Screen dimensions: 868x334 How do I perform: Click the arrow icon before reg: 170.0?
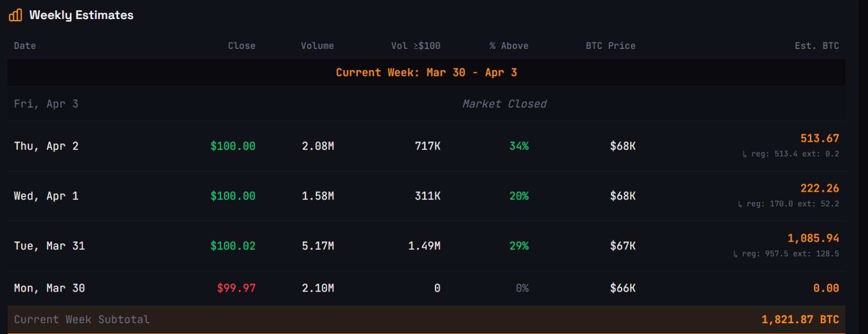click(x=739, y=204)
